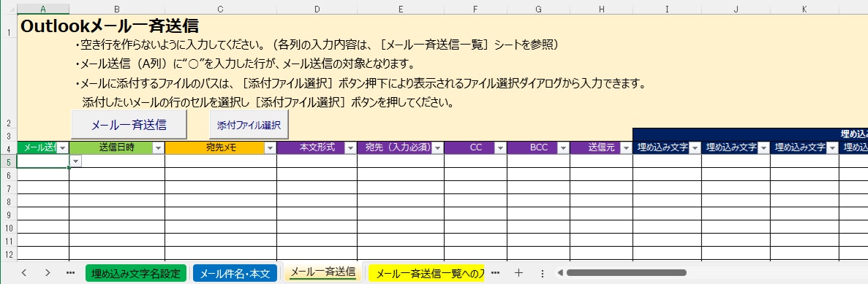Image resolution: width=868 pixels, height=284 pixels.
Task: Add a new sheet with plus icon
Action: click(518, 272)
